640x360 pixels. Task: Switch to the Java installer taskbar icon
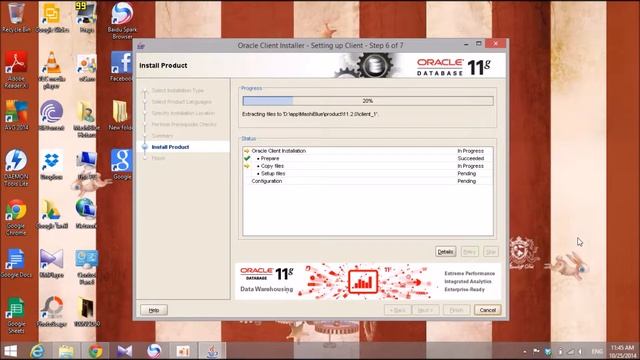(x=212, y=351)
